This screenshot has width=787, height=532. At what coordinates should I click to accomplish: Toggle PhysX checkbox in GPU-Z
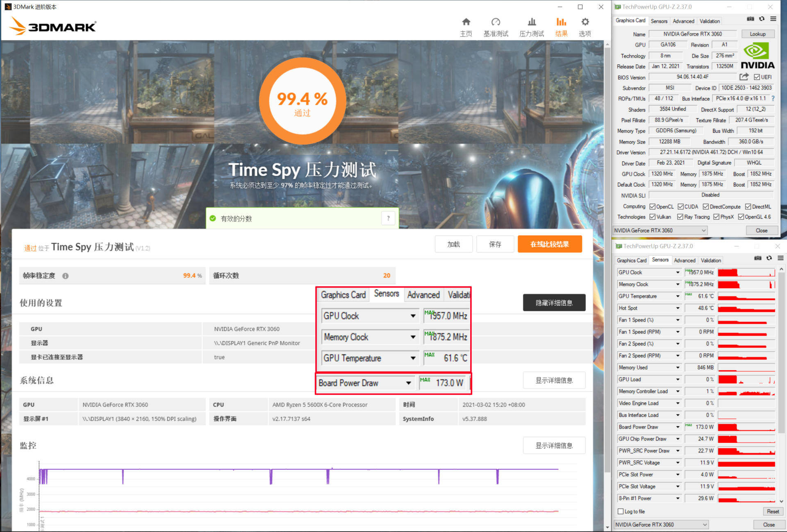coord(716,217)
